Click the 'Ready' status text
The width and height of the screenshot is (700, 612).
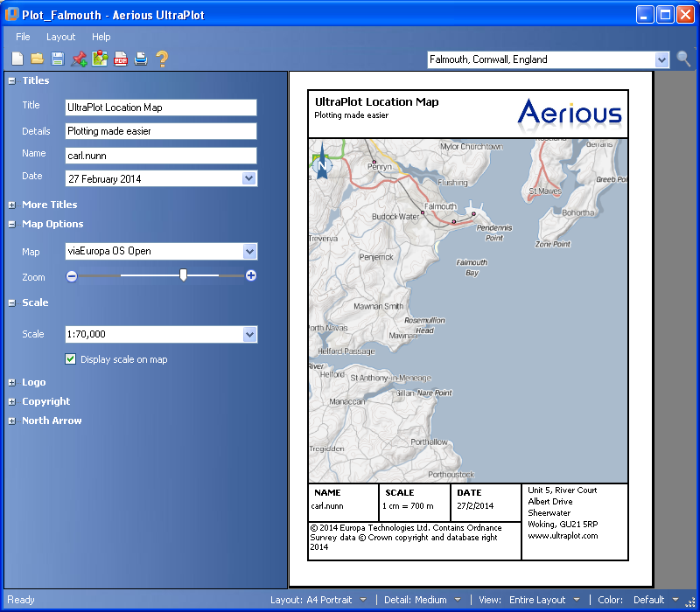click(x=20, y=600)
